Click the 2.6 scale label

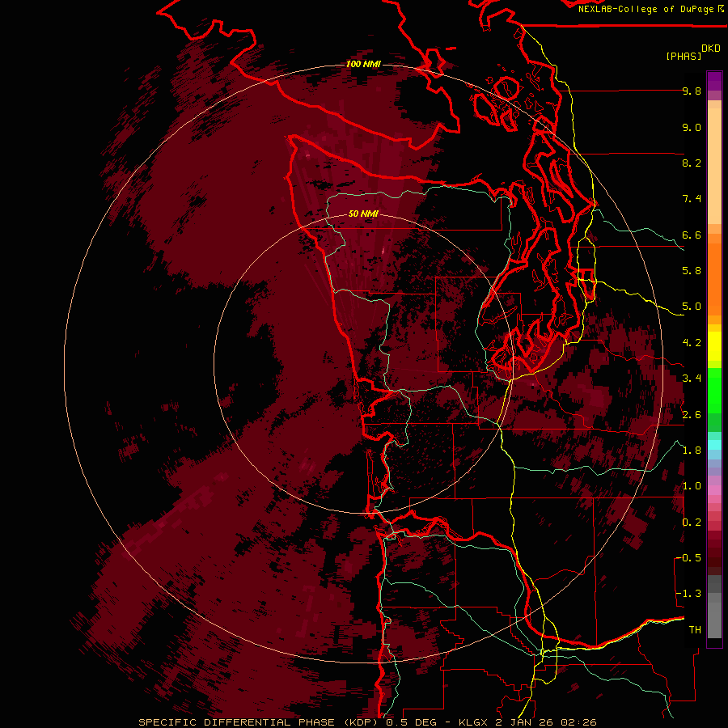click(692, 415)
